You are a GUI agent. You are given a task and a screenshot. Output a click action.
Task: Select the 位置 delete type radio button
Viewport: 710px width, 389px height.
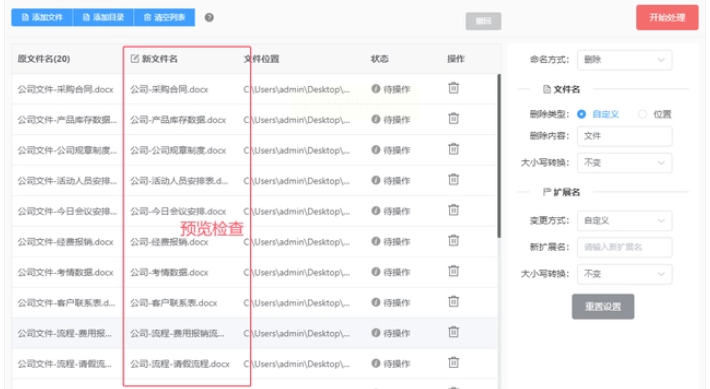642,114
